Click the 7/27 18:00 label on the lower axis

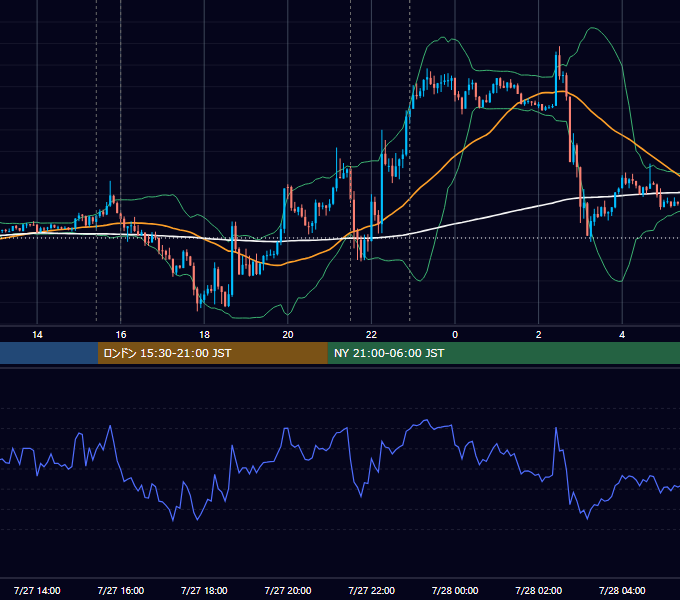[204, 590]
